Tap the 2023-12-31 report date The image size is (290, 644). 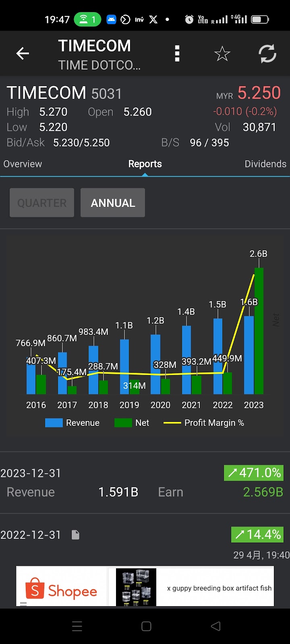[x=31, y=473]
